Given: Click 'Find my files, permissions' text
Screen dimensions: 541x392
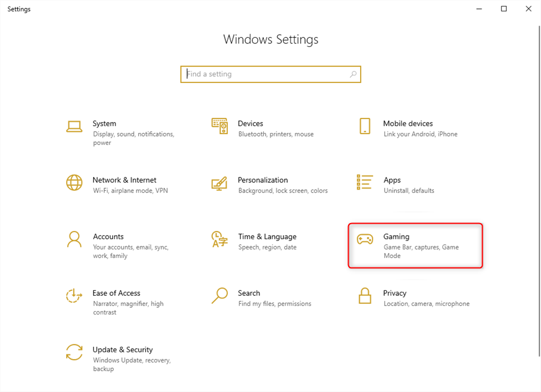Looking at the screenshot, I should (275, 304).
